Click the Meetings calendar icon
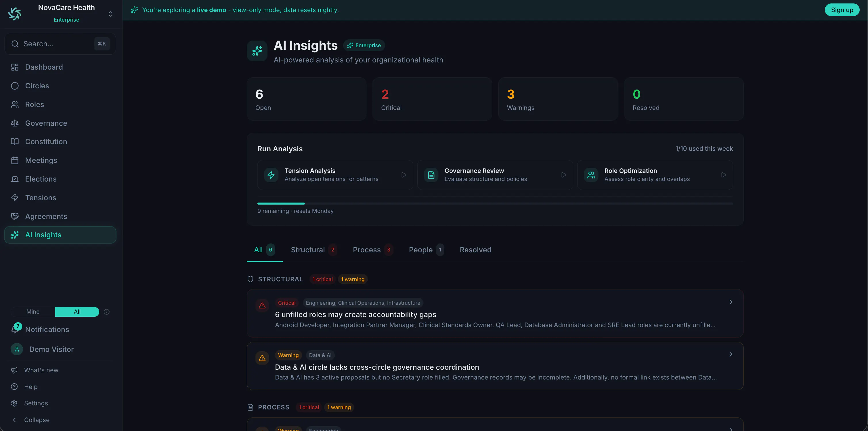868x431 pixels. point(14,161)
